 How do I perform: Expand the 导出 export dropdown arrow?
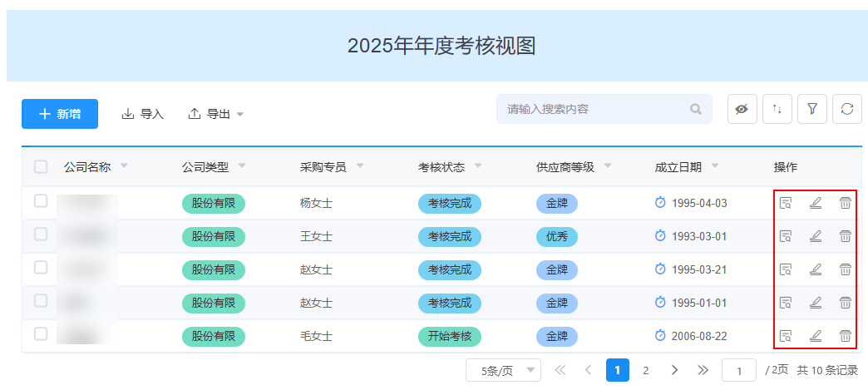[239, 114]
